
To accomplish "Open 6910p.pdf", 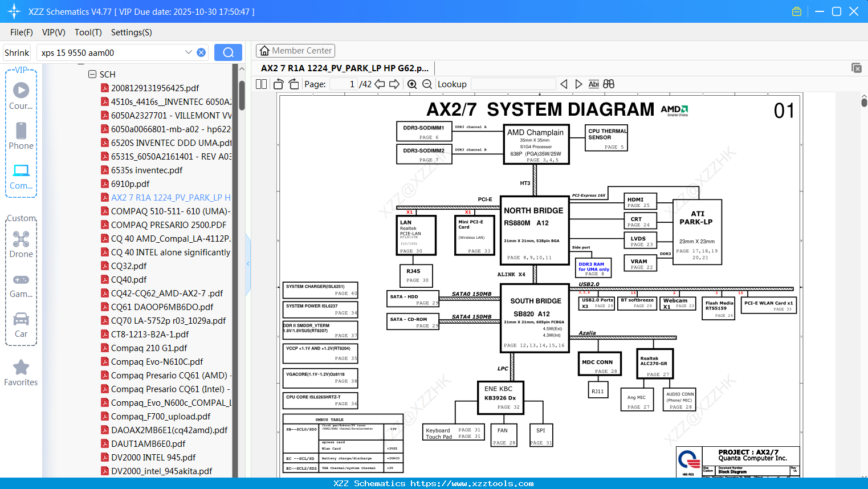I will click(x=130, y=184).
